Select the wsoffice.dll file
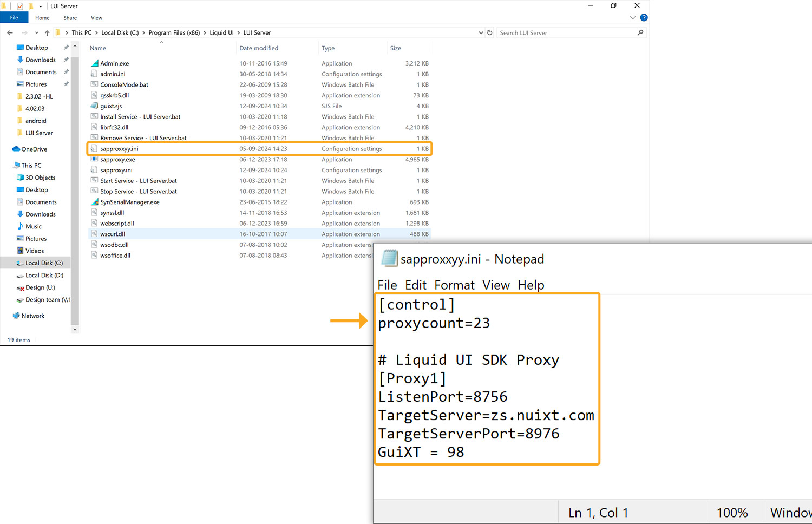Screen dimensions: 812x524 [x=115, y=256]
